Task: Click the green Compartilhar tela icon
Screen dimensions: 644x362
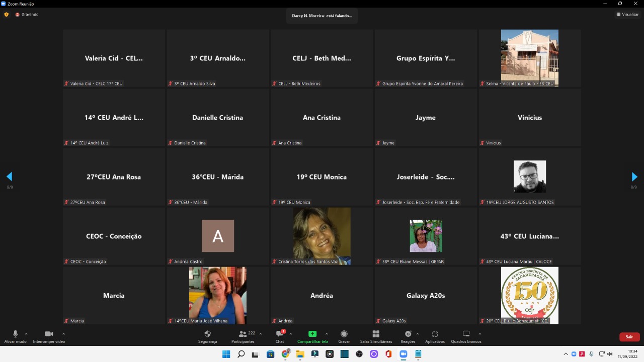Action: point(312,334)
